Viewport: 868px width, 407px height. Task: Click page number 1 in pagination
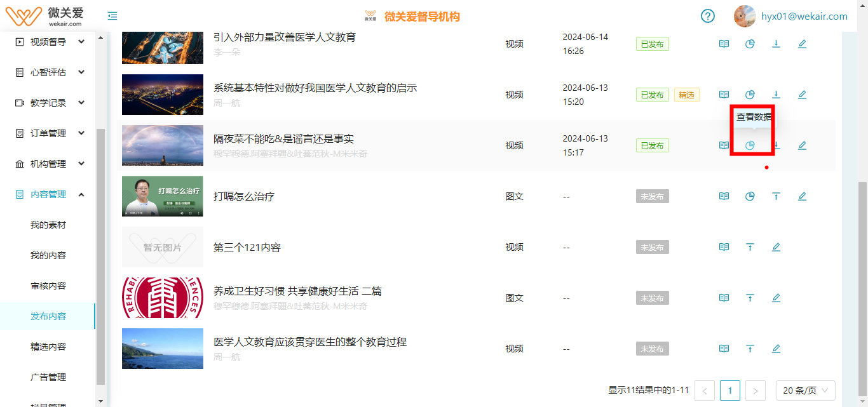729,390
